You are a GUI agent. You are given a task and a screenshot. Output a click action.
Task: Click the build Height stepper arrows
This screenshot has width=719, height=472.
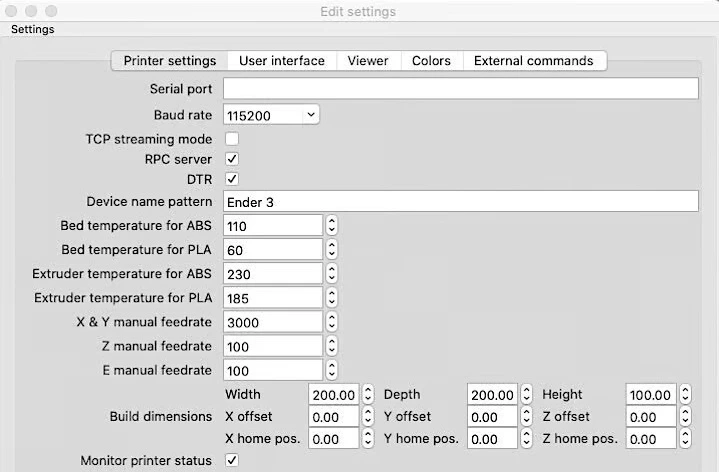tap(685, 395)
